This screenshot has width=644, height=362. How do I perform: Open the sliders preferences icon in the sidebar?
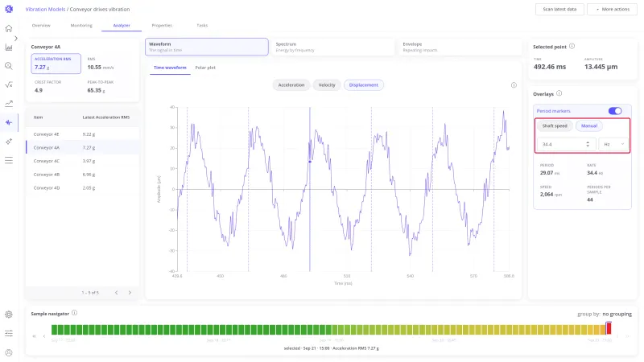[x=9, y=333]
